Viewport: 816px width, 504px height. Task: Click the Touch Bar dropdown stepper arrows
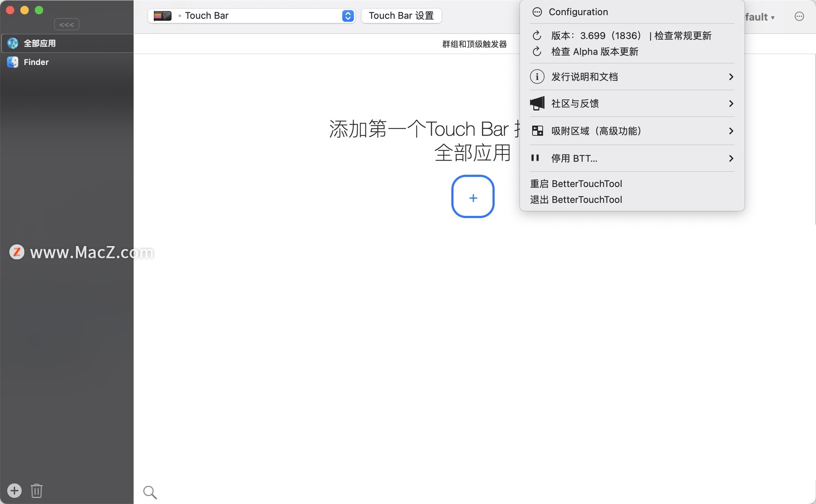pyautogui.click(x=348, y=16)
